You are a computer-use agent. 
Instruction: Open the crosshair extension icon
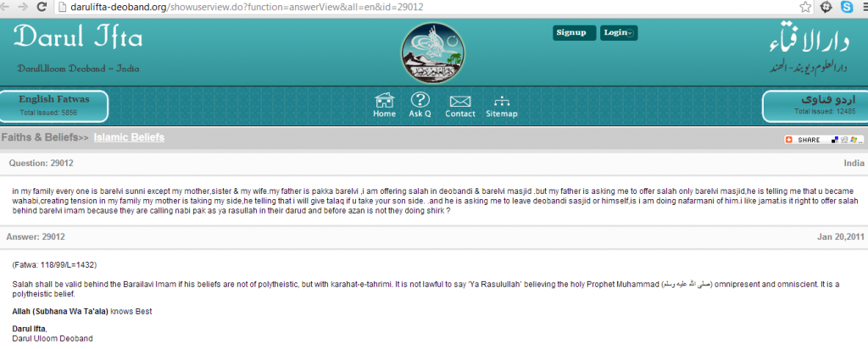[826, 7]
